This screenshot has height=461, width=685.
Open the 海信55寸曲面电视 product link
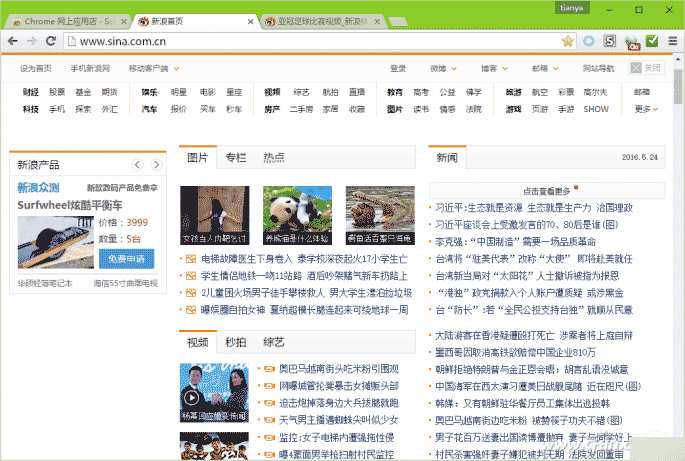pos(125,283)
